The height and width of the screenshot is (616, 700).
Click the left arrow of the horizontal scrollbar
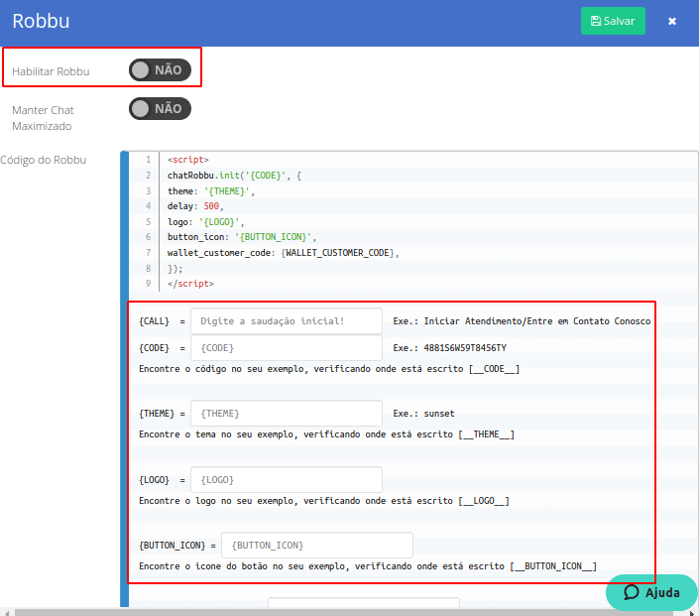6,612
